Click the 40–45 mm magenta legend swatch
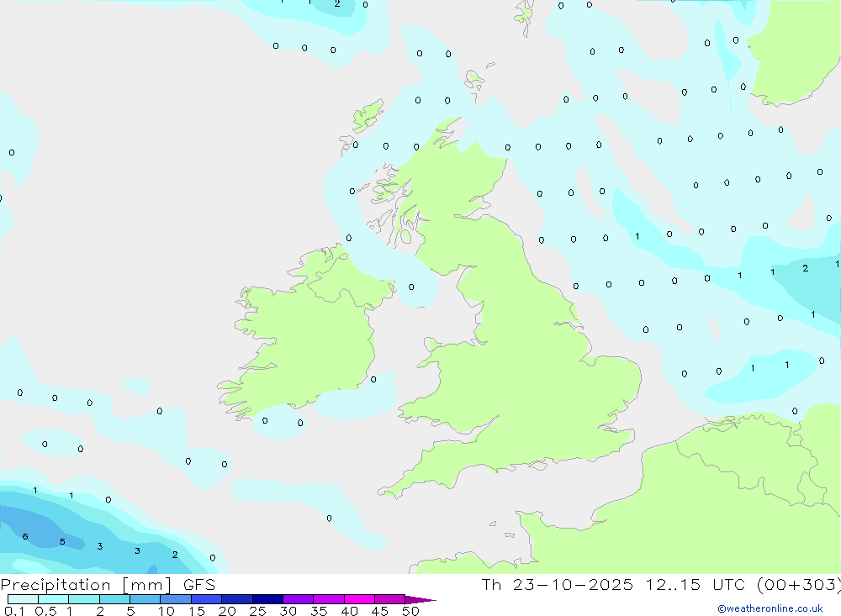Screen dimensions: 841x616 (x=359, y=599)
